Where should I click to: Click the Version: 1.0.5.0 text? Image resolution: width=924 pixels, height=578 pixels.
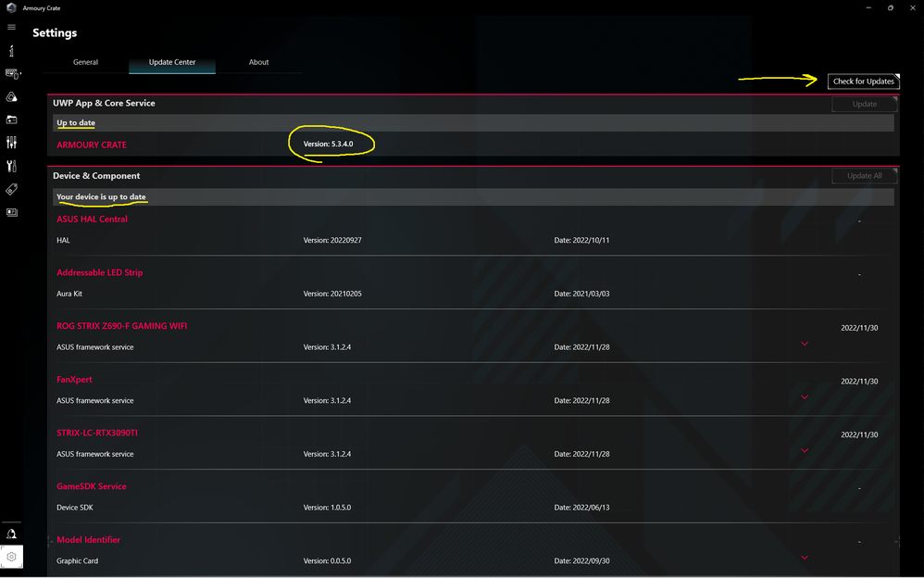[x=327, y=508]
